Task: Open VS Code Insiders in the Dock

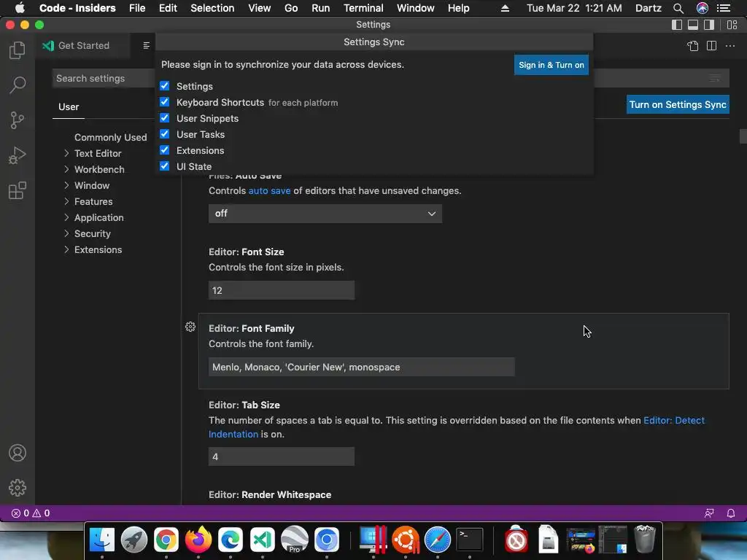Action: (263, 540)
